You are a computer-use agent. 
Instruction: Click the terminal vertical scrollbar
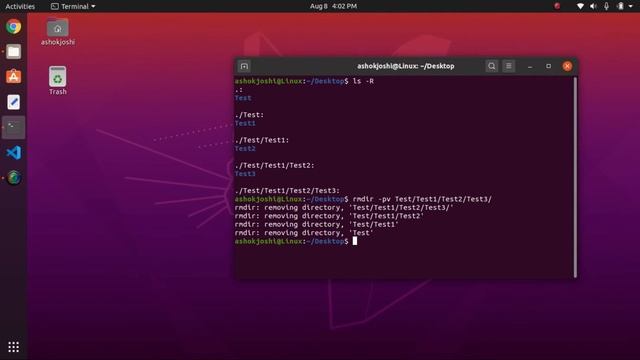click(576, 177)
